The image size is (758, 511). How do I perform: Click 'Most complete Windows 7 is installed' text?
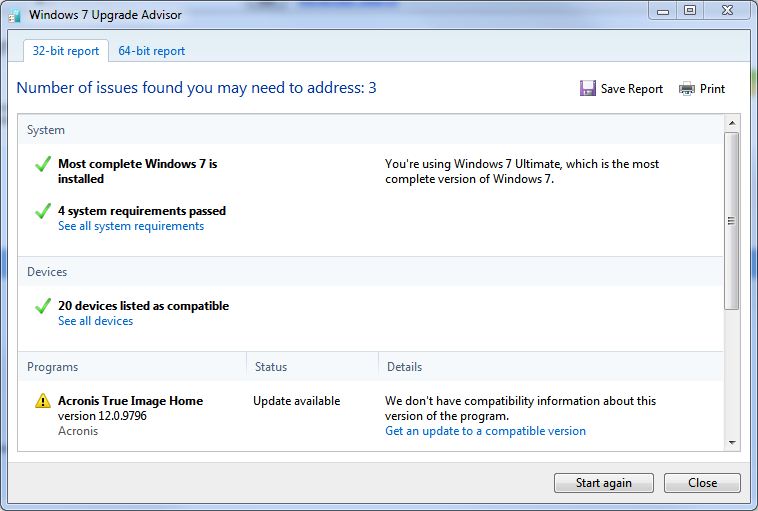137,171
